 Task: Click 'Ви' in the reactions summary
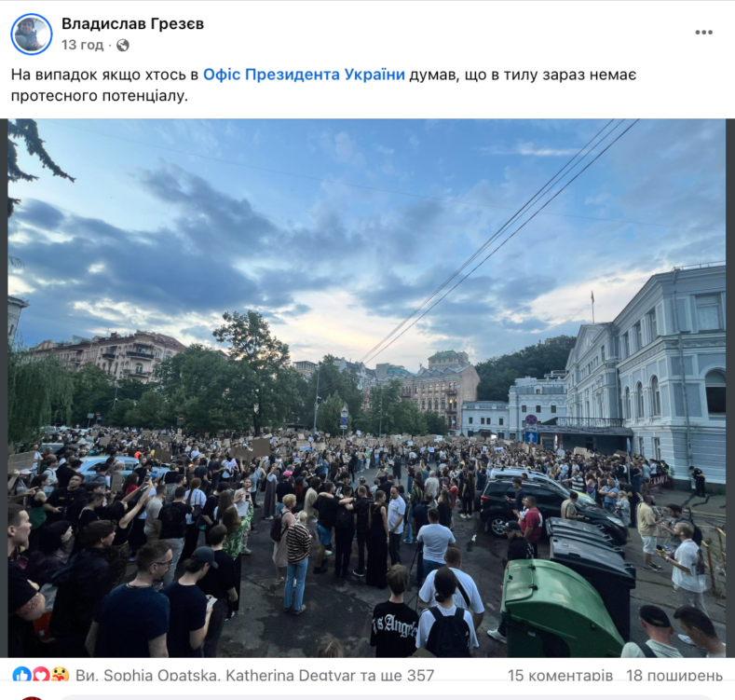click(x=84, y=676)
